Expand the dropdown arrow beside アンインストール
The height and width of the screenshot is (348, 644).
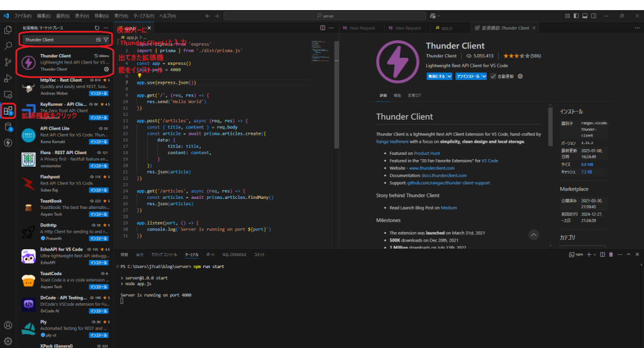(484, 76)
